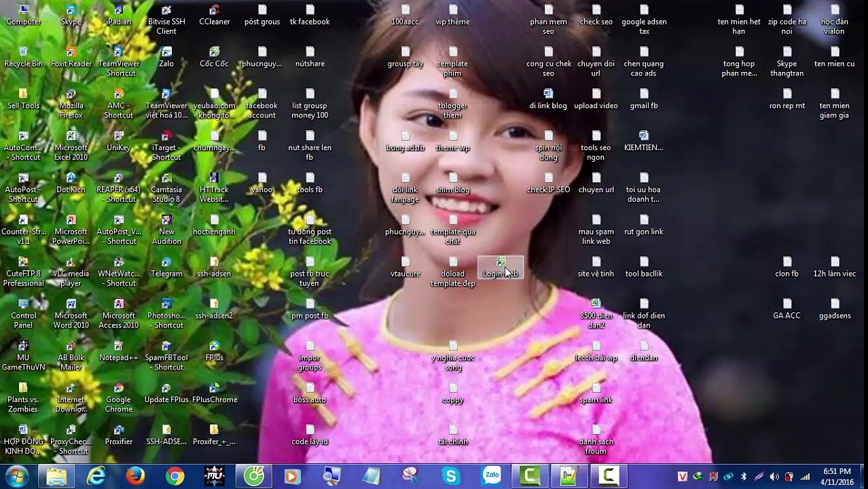Launch the AB Bulk Mailer shortcut
This screenshot has width=868, height=489.
pos(71,357)
